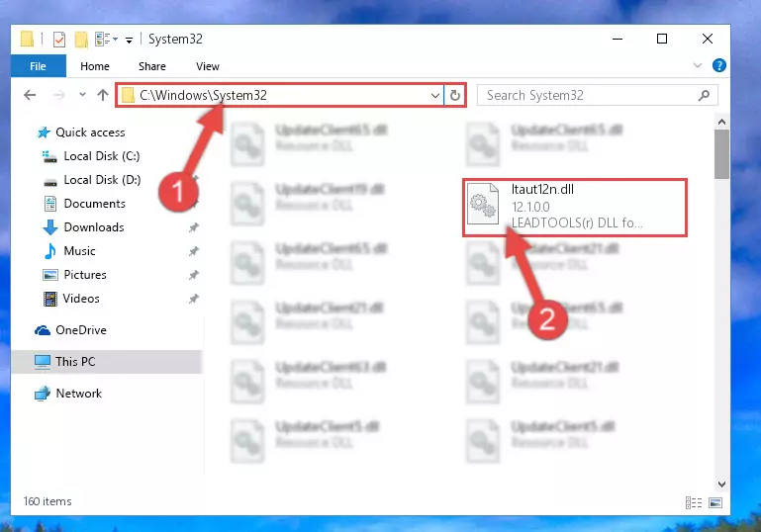
Task: Click the Downloads blue arrow icon
Action: tap(50, 227)
